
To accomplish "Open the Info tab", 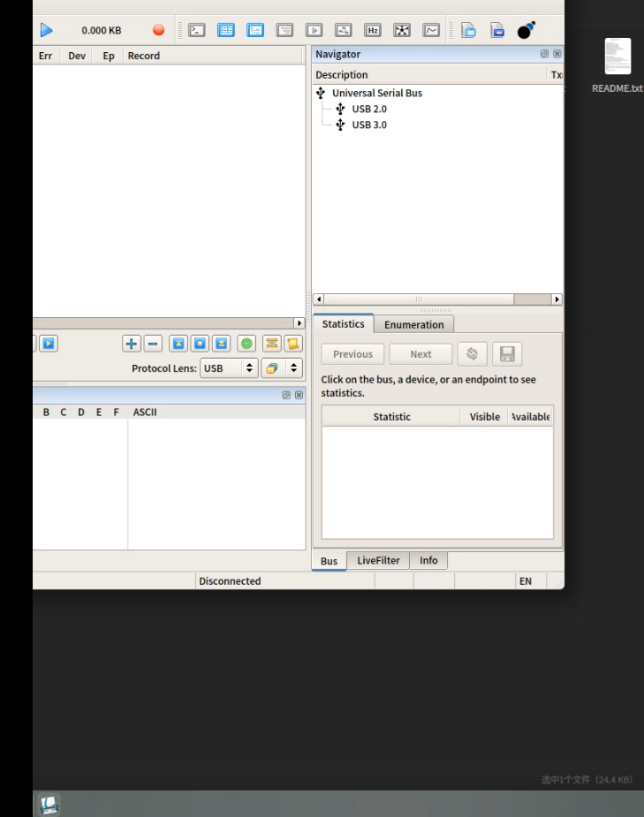I will pos(428,560).
